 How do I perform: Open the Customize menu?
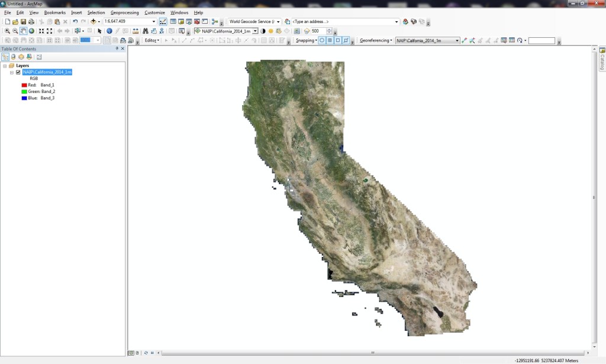(154, 12)
